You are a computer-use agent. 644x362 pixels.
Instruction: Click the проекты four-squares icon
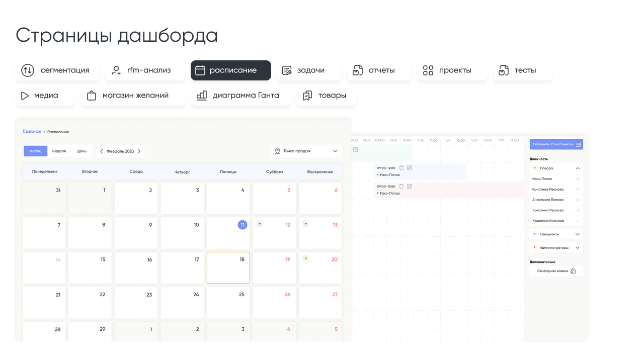428,70
